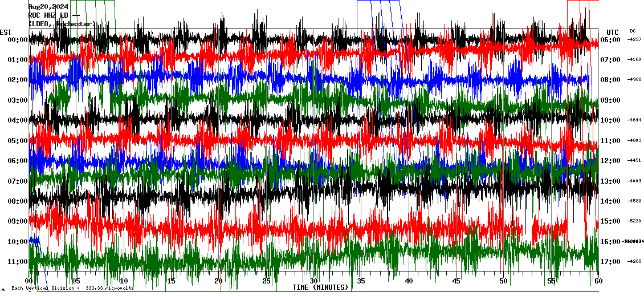Click the -5230 DC offset value

634,221
